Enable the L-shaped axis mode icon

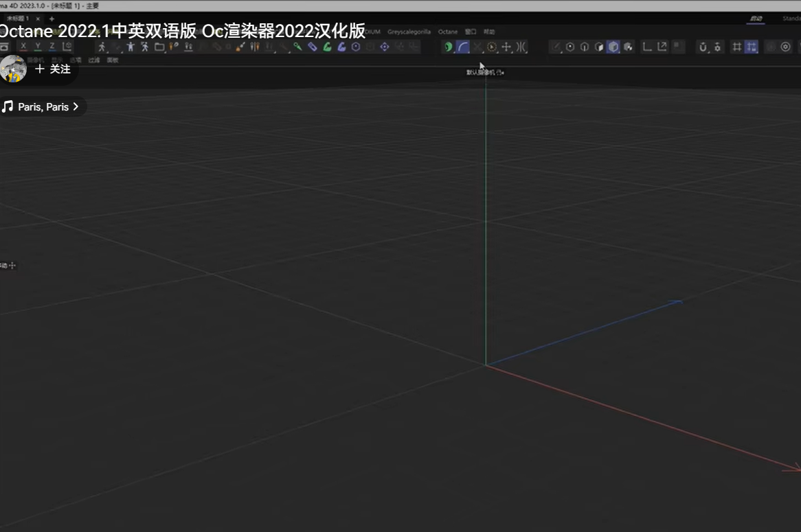pos(647,47)
